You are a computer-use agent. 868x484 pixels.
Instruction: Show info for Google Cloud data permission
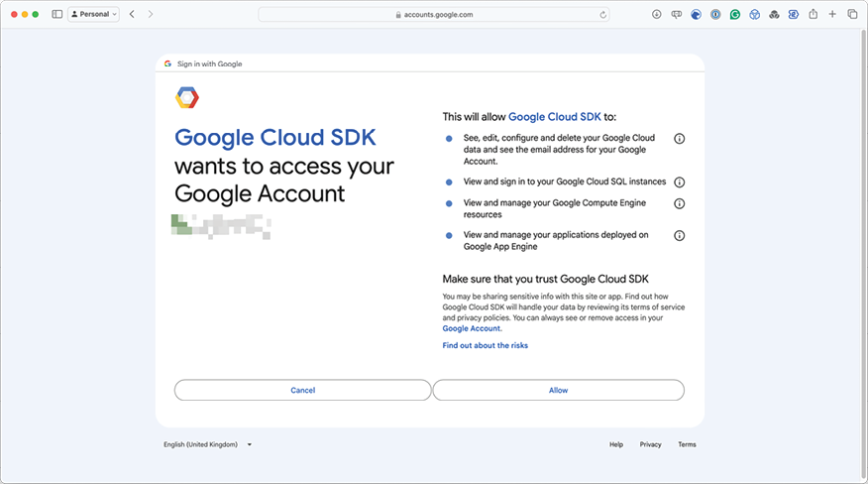point(679,139)
